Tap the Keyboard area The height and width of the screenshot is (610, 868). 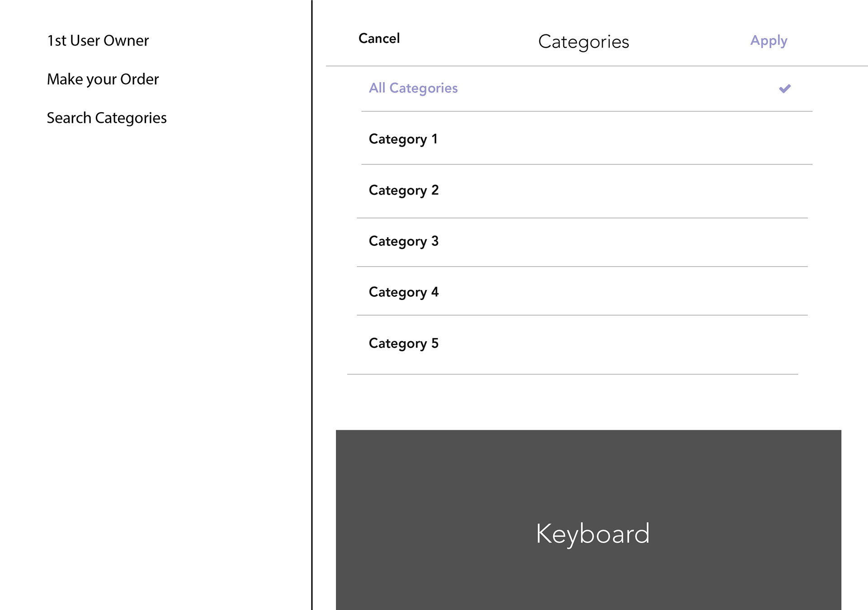point(589,520)
